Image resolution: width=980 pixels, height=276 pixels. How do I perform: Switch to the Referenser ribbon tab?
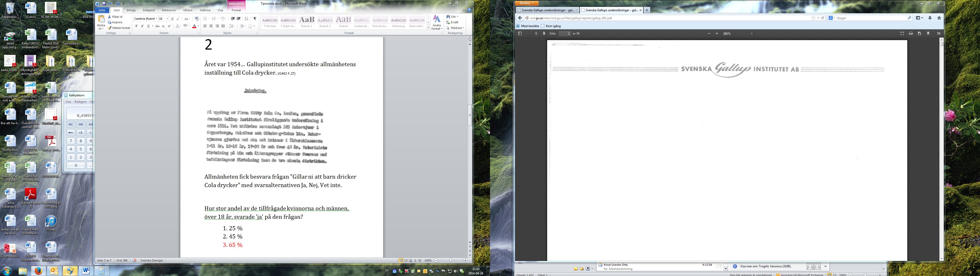(169, 10)
